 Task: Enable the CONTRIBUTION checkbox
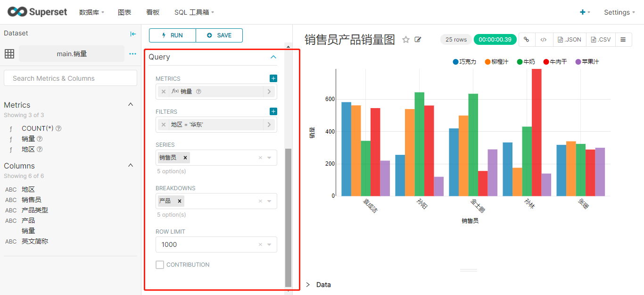click(159, 265)
